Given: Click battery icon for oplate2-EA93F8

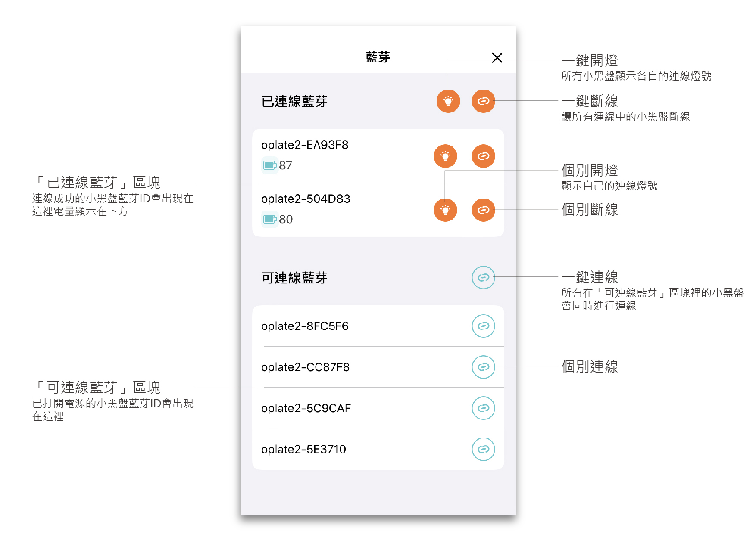Looking at the screenshot, I should [x=270, y=165].
